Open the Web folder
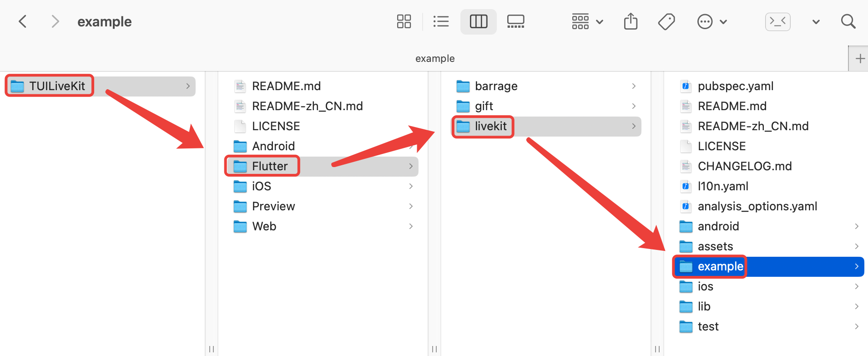This screenshot has width=868, height=356. pos(323,226)
